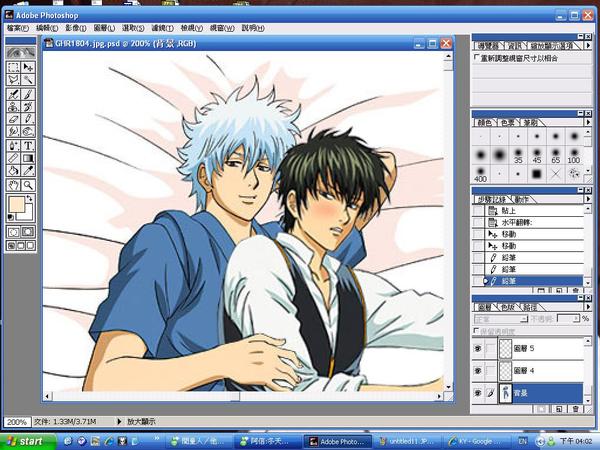Choose full screen mode icon
The image size is (600, 450).
click(x=31, y=246)
